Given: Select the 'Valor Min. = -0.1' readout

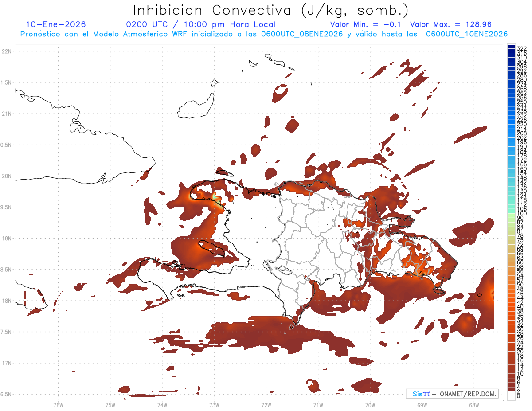Looking at the screenshot, I should pyautogui.click(x=365, y=25).
